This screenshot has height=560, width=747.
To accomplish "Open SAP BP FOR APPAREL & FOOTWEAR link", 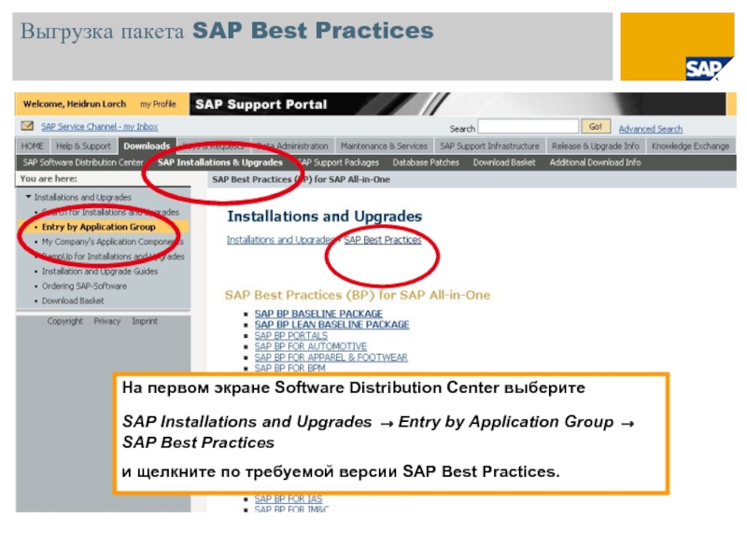I will [331, 357].
